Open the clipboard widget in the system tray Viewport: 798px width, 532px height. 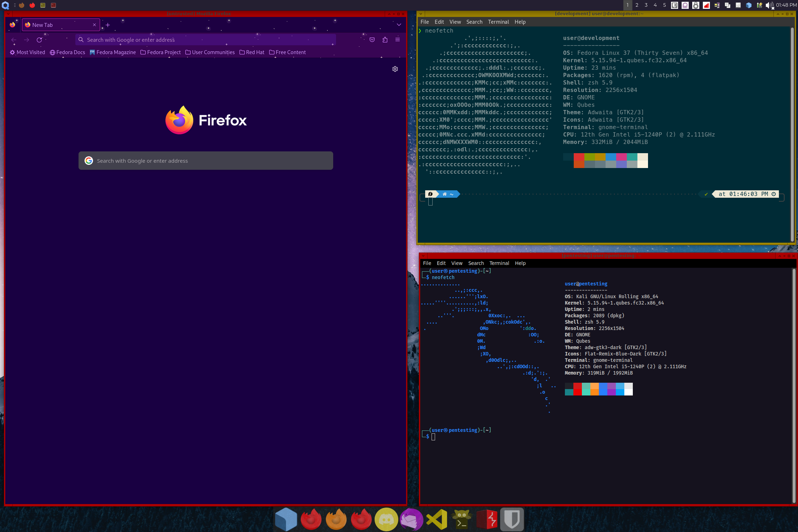[x=727, y=5]
